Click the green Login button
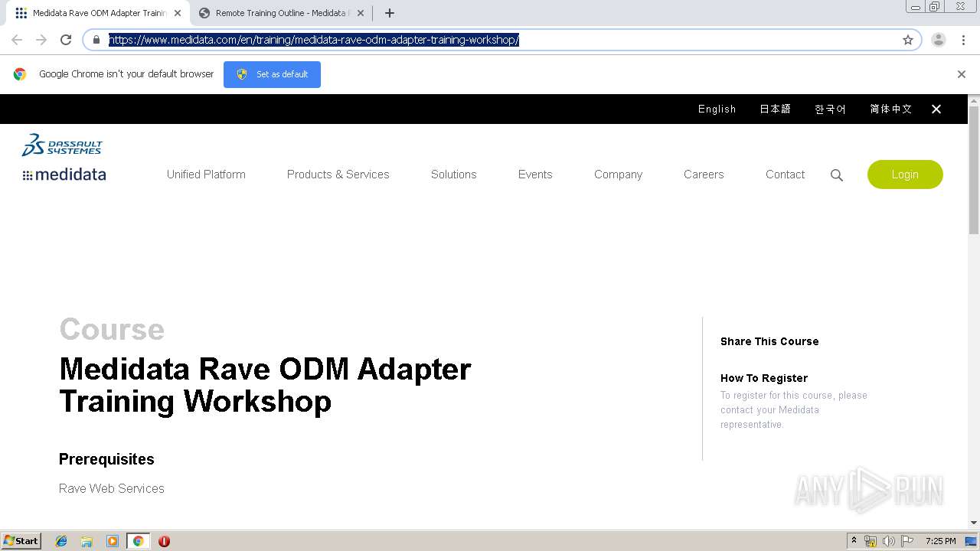Image resolution: width=980 pixels, height=551 pixels. pos(905,174)
